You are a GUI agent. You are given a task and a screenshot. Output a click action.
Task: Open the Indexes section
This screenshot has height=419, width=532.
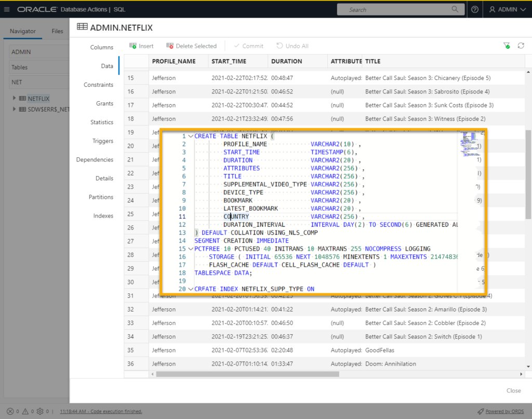pos(103,215)
